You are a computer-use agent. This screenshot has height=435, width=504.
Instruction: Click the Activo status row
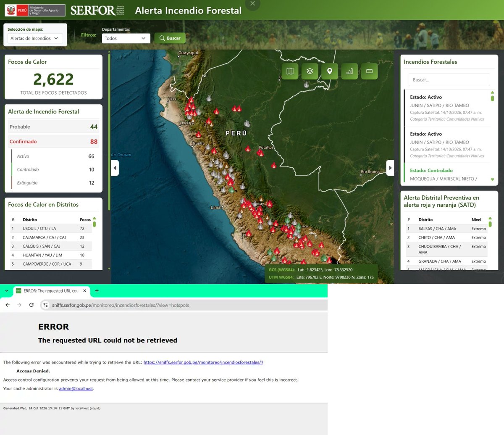coord(55,156)
